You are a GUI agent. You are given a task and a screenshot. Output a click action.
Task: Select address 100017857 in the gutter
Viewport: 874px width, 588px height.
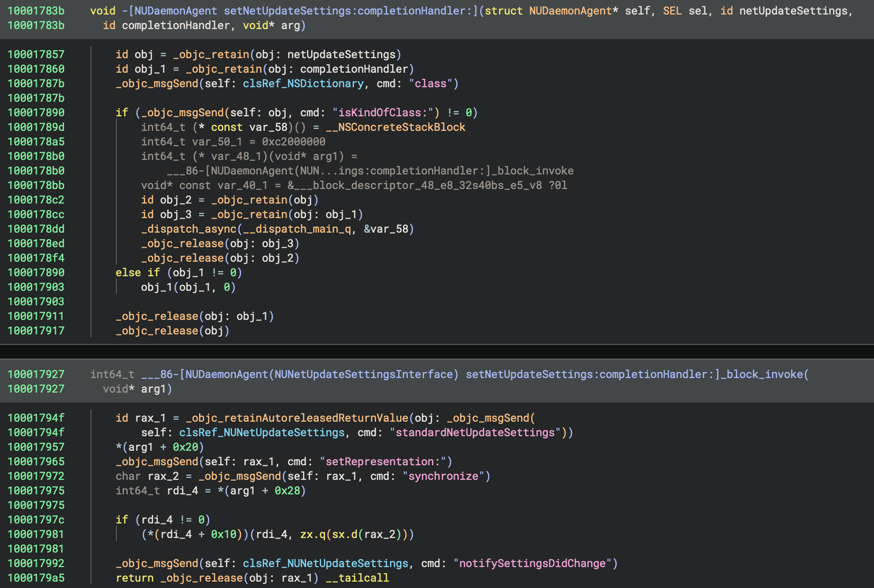tap(36, 55)
